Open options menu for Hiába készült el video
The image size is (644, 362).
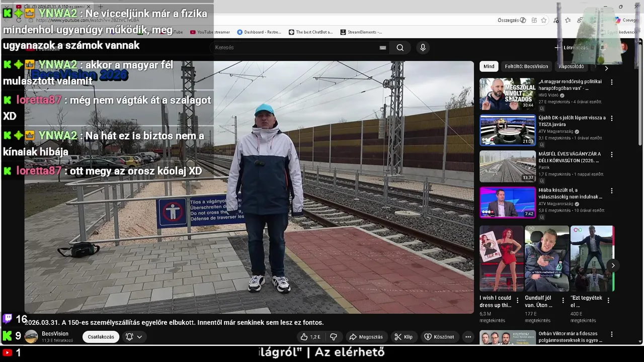coord(612,191)
